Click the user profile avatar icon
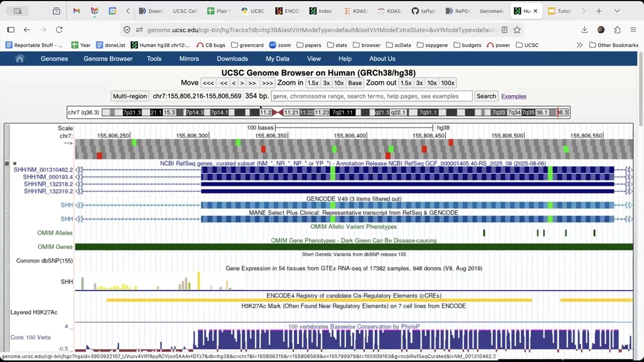The image size is (644, 362). click(601, 30)
